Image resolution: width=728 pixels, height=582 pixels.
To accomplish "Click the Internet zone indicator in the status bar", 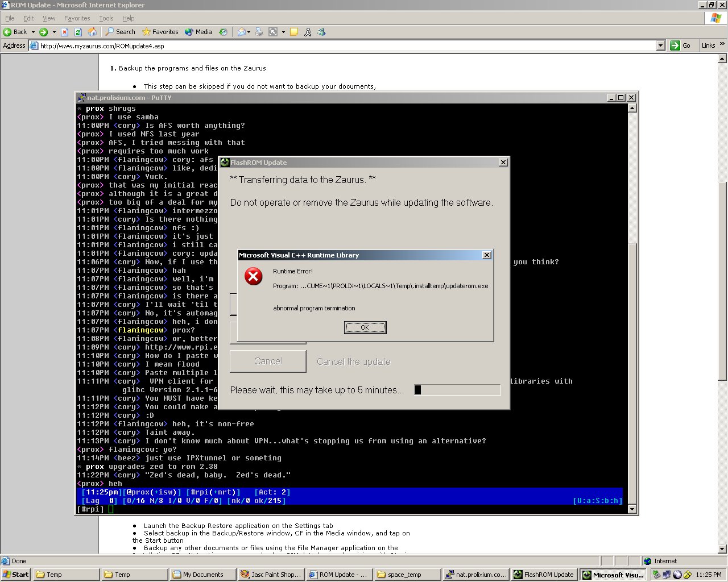I will [660, 561].
